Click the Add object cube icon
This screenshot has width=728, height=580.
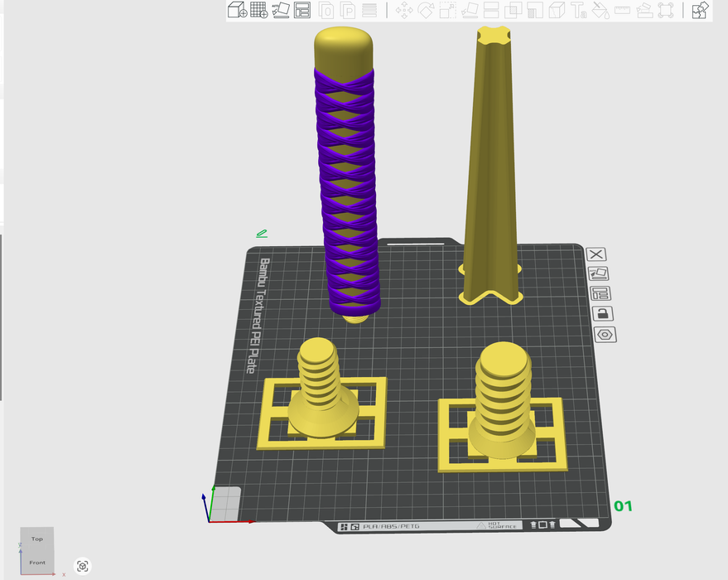[x=237, y=10]
